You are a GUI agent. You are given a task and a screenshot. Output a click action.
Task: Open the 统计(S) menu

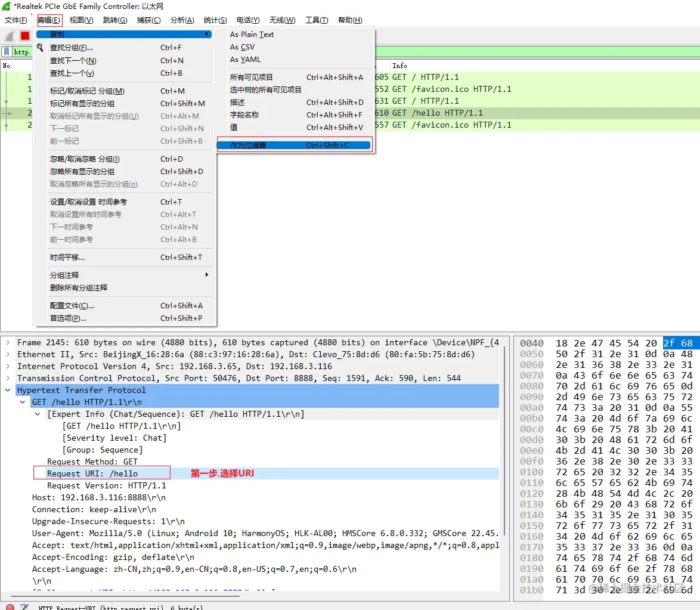(x=215, y=20)
